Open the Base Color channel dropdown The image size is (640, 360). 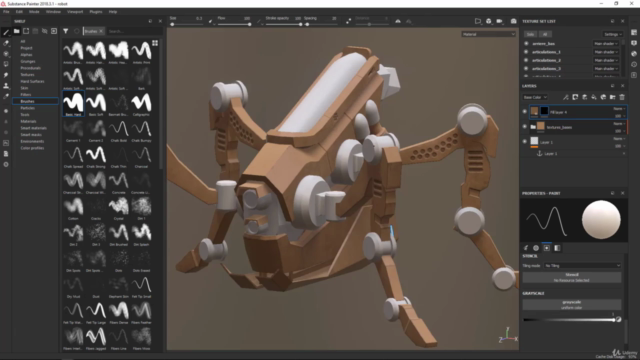click(x=535, y=97)
